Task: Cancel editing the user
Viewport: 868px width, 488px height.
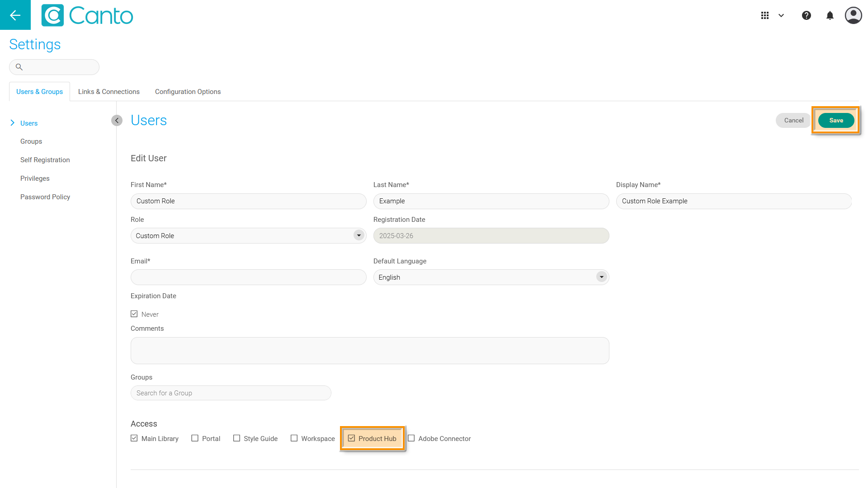Action: (x=794, y=120)
